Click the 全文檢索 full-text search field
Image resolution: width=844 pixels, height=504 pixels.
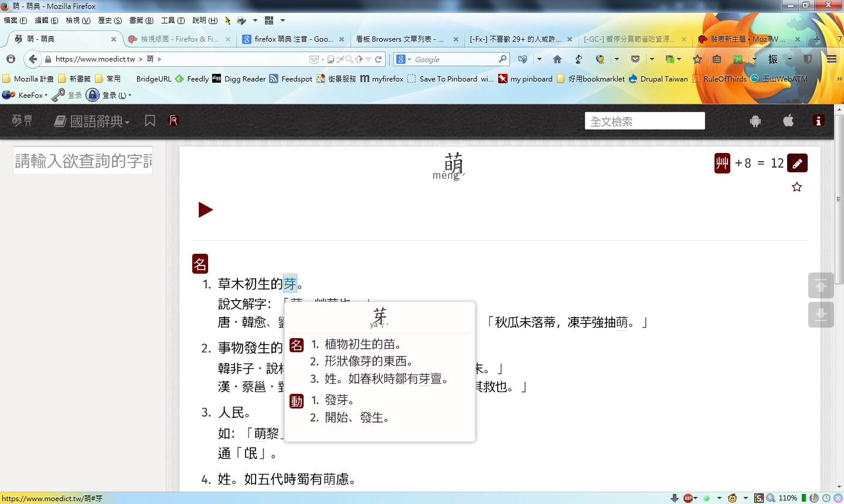pos(644,121)
